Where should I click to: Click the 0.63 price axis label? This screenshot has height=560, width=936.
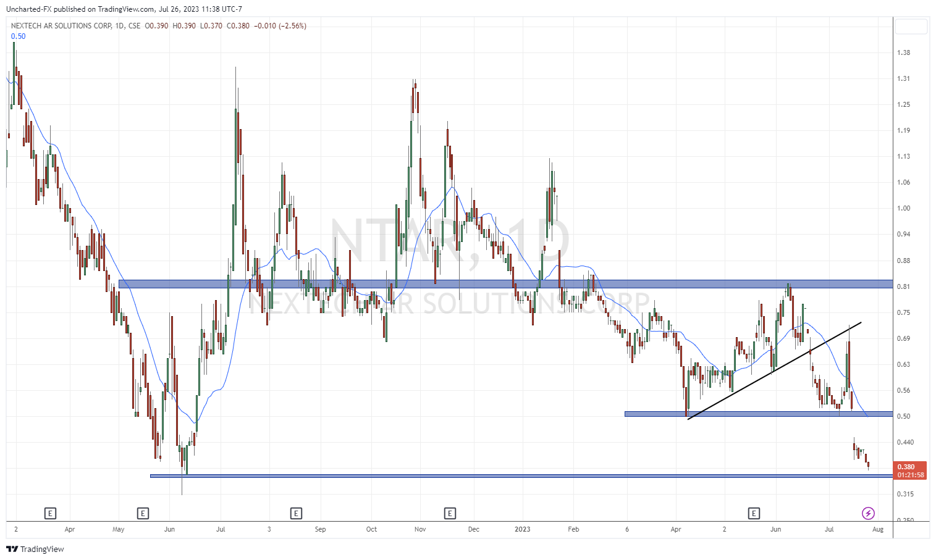pyautogui.click(x=904, y=364)
